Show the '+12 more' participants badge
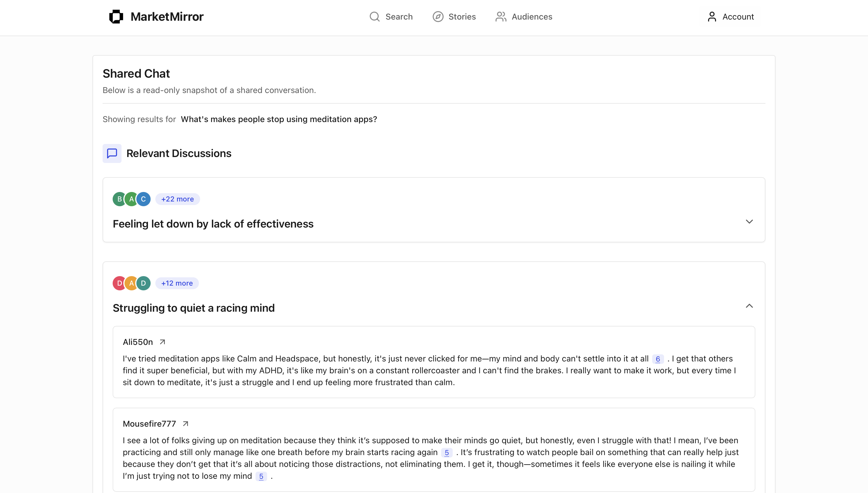868x493 pixels. pyautogui.click(x=177, y=283)
